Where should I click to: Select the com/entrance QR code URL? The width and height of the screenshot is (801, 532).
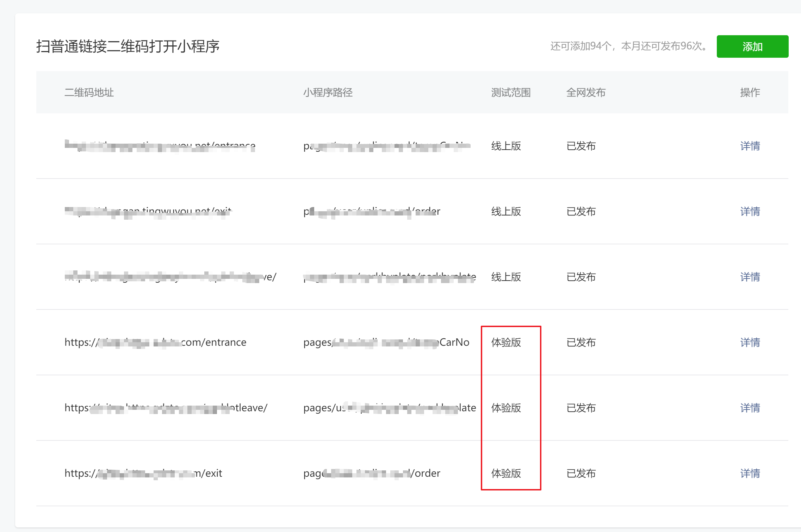(x=155, y=342)
